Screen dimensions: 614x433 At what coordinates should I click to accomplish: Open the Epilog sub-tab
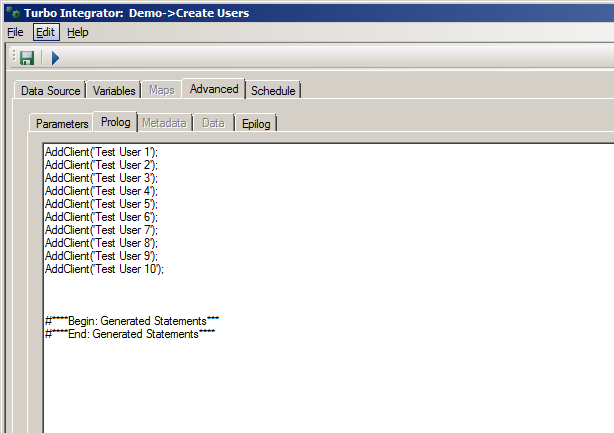click(256, 123)
